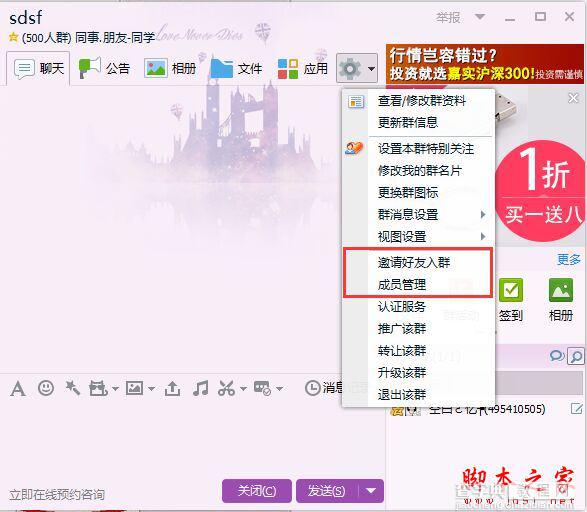Open dropdown arrow next to 举报
The width and height of the screenshot is (587, 512).
[x=480, y=17]
